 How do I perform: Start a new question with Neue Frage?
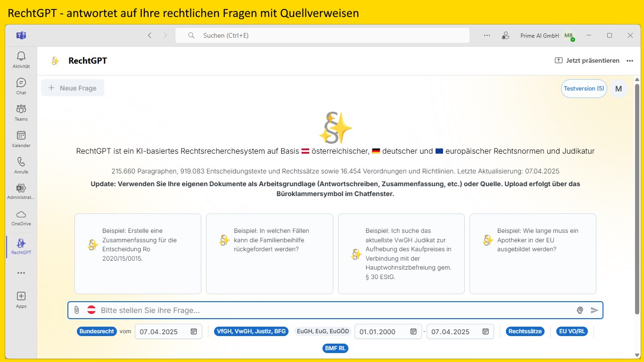click(x=73, y=88)
